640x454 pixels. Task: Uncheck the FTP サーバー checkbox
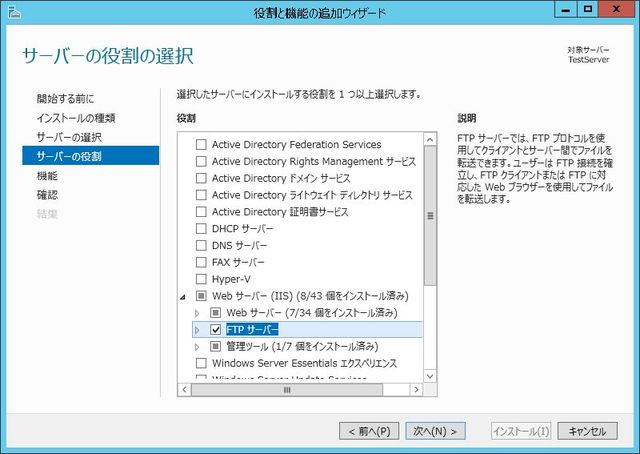click(216, 329)
